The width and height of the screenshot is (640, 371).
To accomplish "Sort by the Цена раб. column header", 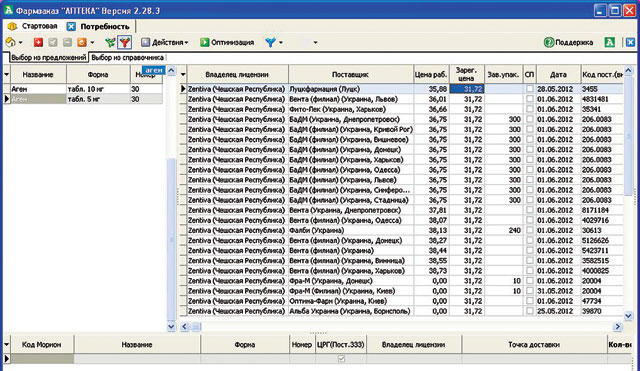I will [x=431, y=74].
